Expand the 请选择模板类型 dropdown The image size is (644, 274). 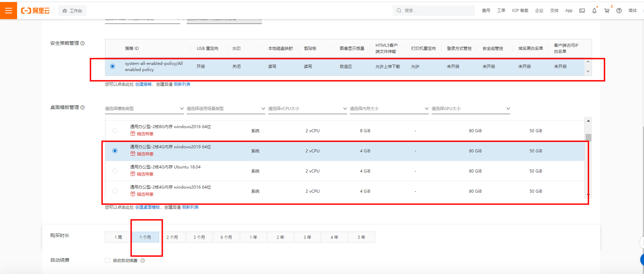[x=144, y=109]
